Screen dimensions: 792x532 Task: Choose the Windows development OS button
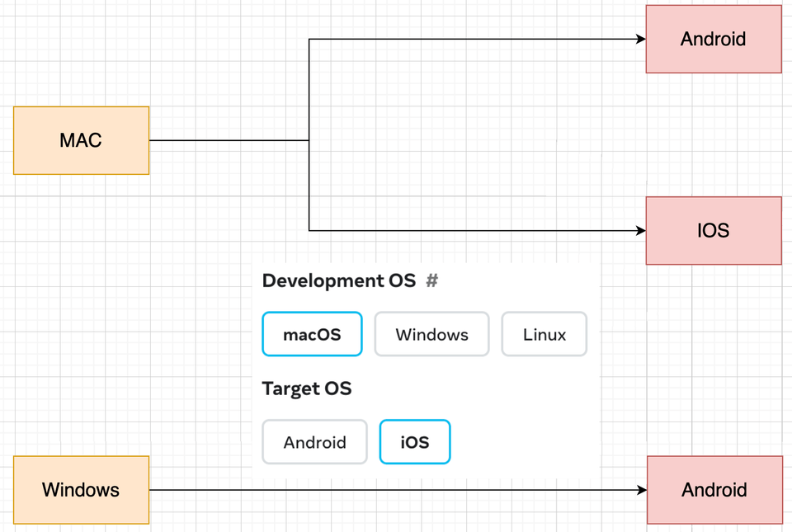coord(431,334)
